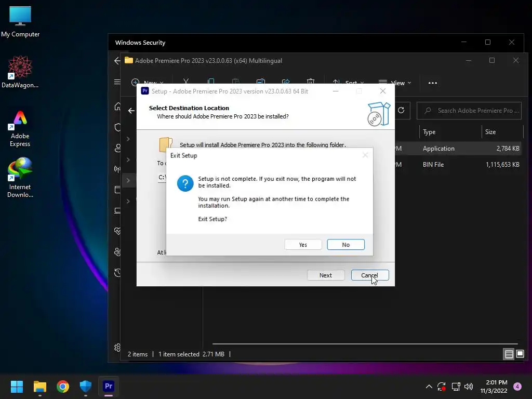Open Windows Security hamburger menu
This screenshot has height=399, width=532.
(x=117, y=82)
